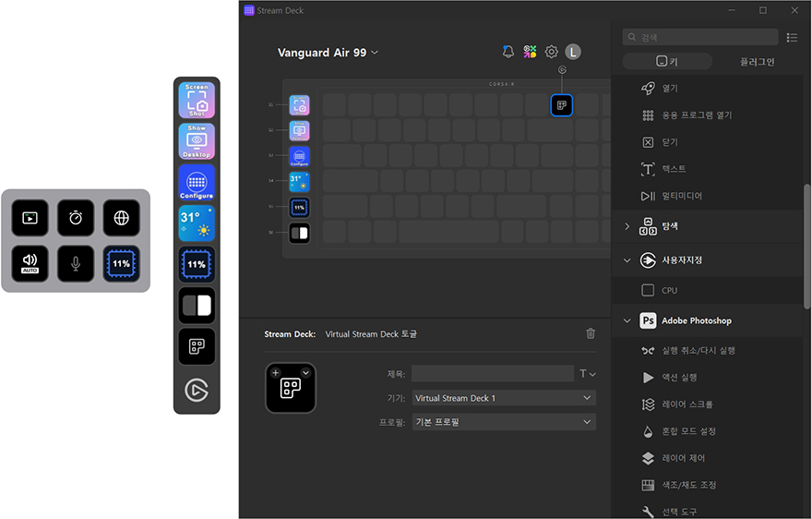Click the Elgato logo at bottom of vertical deck

pyautogui.click(x=197, y=391)
